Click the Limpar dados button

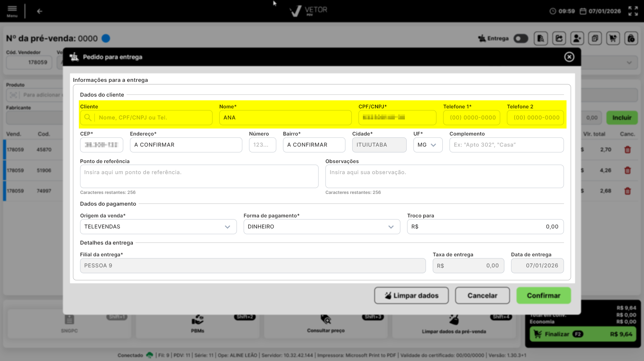[x=411, y=296]
